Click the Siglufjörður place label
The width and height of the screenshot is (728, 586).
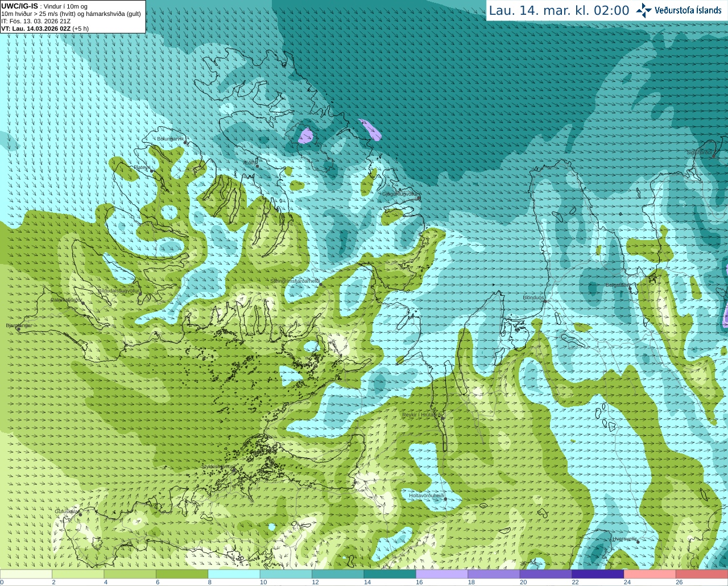pyautogui.click(x=700, y=152)
